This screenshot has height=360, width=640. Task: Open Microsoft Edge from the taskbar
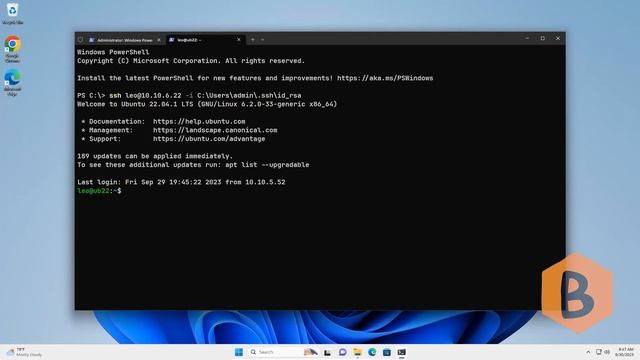tap(372, 352)
